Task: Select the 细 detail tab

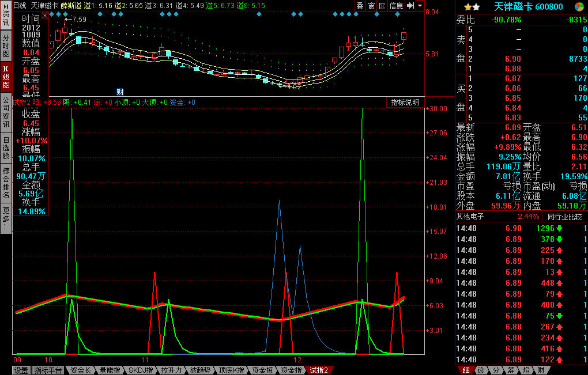Action: (x=466, y=370)
